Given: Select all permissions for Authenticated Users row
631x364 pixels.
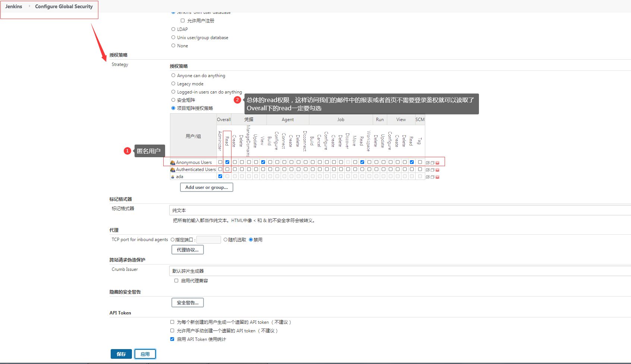Looking at the screenshot, I should pos(427,170).
